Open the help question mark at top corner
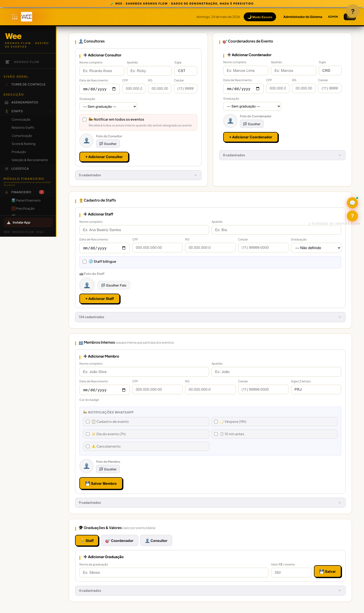This screenshot has width=364, height=613. pyautogui.click(x=353, y=11)
